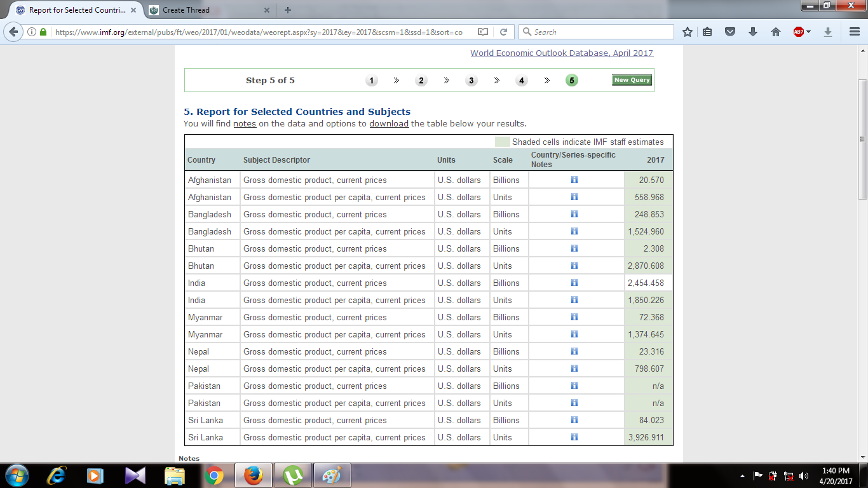
Task: Bookmark this page with the star icon
Action: 688,32
